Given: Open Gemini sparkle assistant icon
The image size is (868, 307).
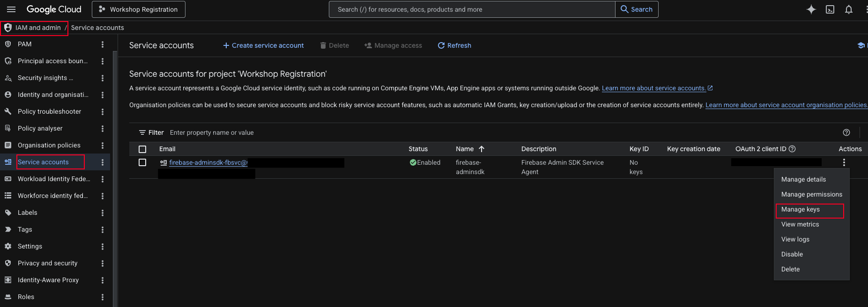Looking at the screenshot, I should coord(811,9).
